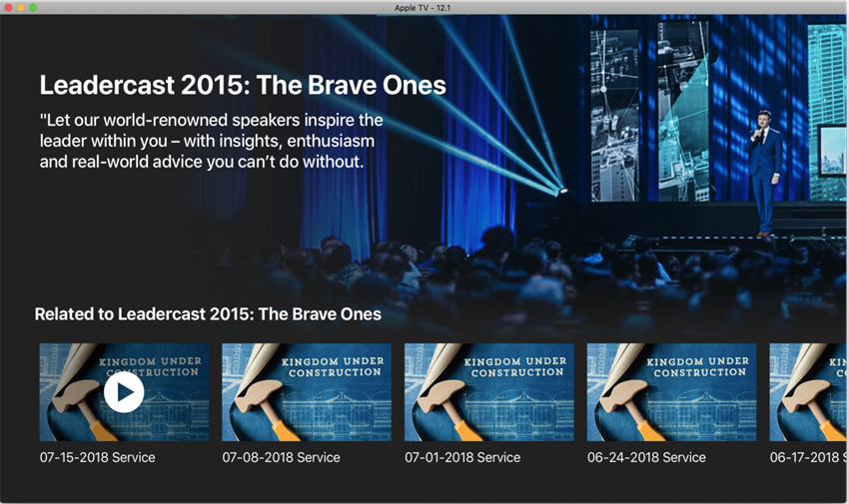Screen dimensions: 849x504
Task: Click the Related to Leadercast 2015 section heading
Action: 208,314
